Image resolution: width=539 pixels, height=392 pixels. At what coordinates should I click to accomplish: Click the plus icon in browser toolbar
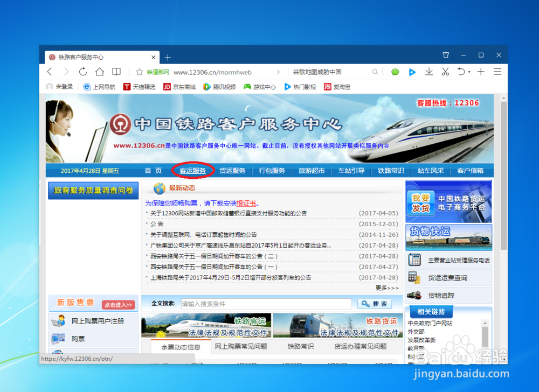[481, 72]
